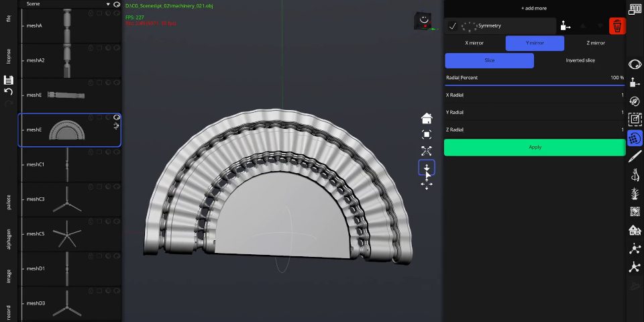Toggle the Symmetry modifier checkbox

453,26
